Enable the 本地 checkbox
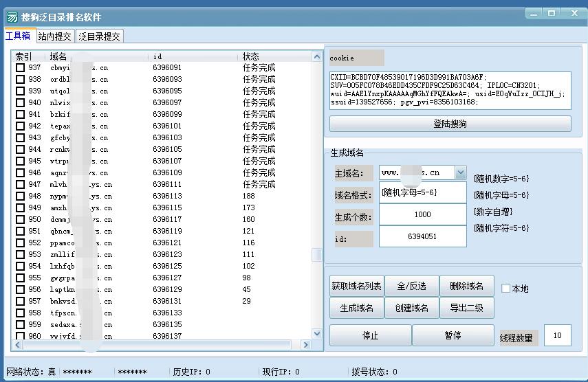This screenshot has width=588, height=382. tap(506, 288)
